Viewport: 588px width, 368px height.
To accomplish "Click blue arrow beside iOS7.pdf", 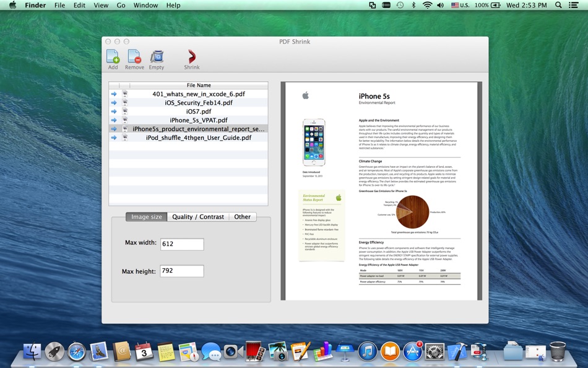I will pyautogui.click(x=114, y=112).
